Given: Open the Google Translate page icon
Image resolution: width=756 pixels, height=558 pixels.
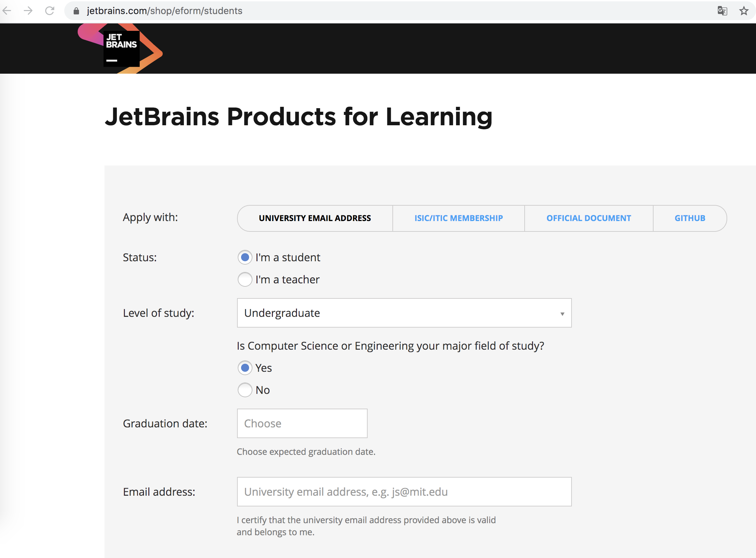Looking at the screenshot, I should (x=722, y=11).
